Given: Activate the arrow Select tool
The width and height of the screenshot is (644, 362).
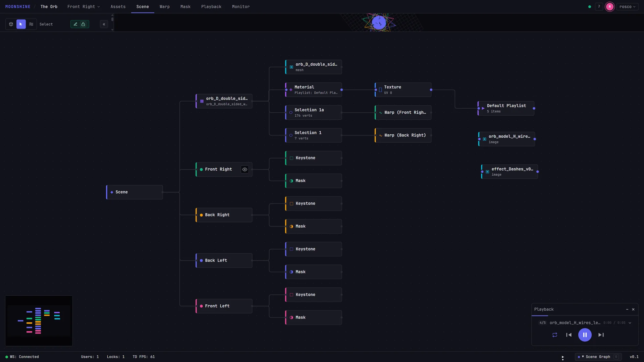Looking at the screenshot, I should [x=21, y=24].
